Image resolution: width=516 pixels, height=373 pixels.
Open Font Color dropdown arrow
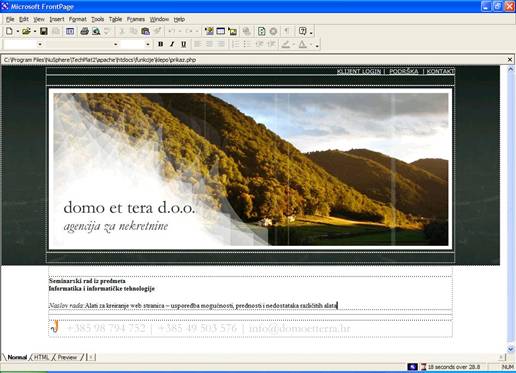(311, 44)
